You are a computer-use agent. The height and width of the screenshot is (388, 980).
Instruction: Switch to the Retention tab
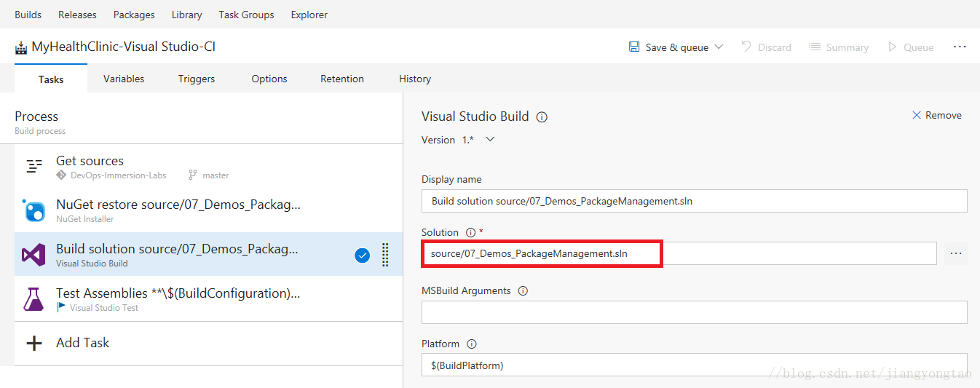[x=342, y=79]
